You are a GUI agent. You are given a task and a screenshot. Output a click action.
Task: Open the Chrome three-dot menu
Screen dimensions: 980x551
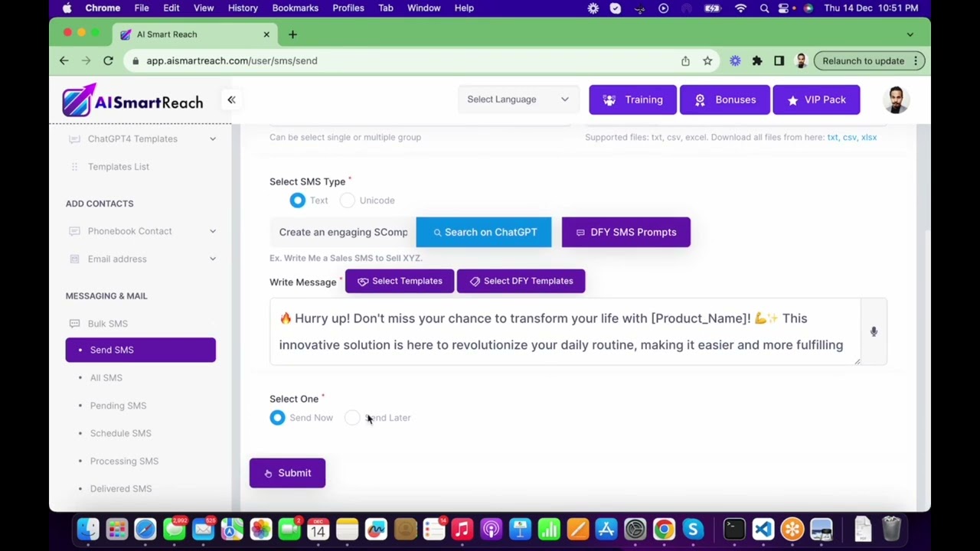point(916,60)
